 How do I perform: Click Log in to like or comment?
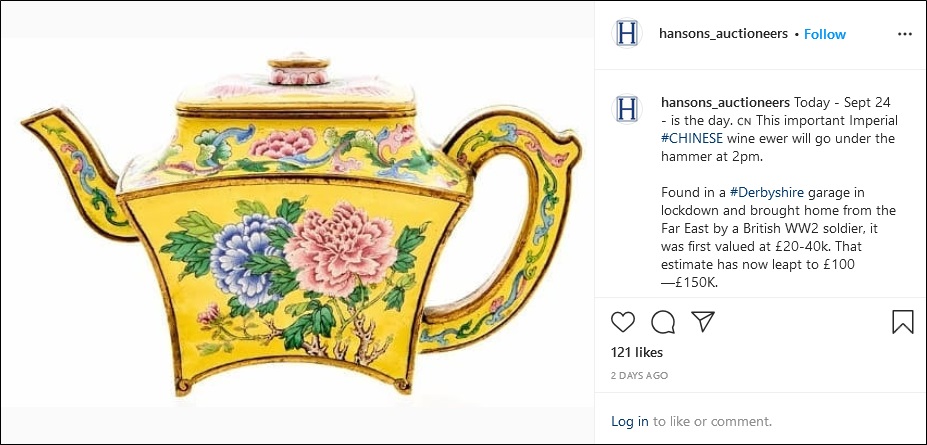pyautogui.click(x=630, y=421)
